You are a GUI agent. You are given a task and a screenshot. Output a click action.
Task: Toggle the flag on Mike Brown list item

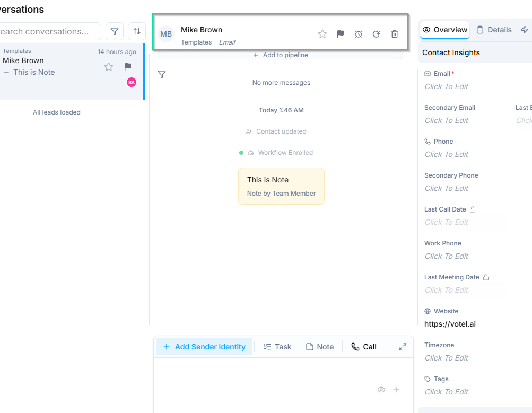click(x=128, y=67)
